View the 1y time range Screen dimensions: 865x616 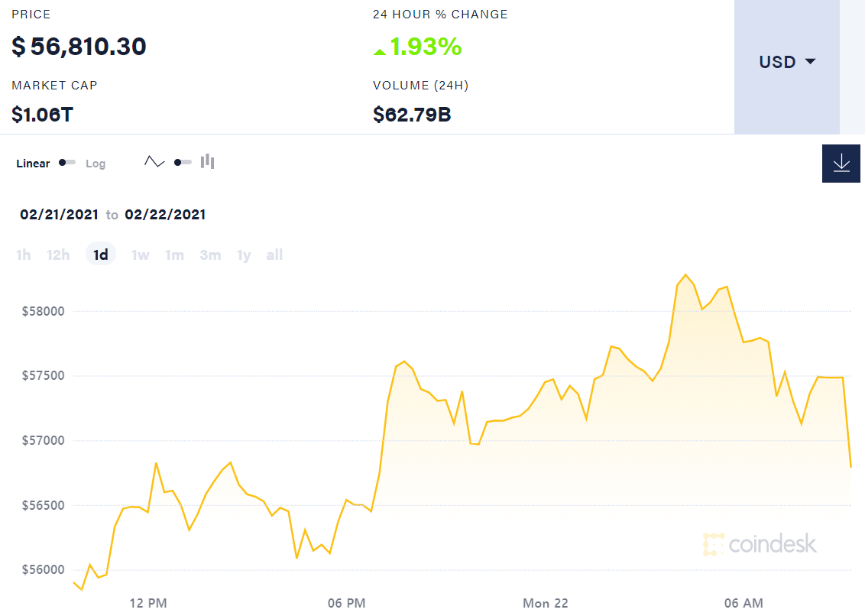click(244, 255)
